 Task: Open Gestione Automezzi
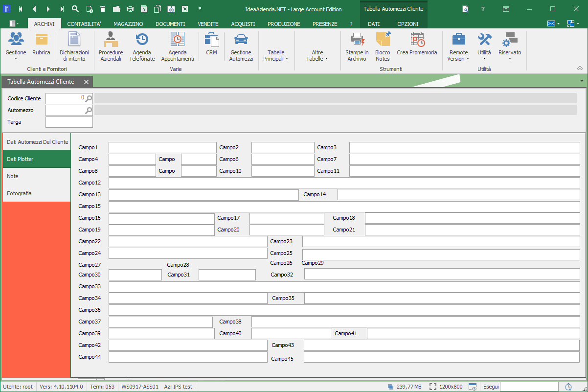241,47
